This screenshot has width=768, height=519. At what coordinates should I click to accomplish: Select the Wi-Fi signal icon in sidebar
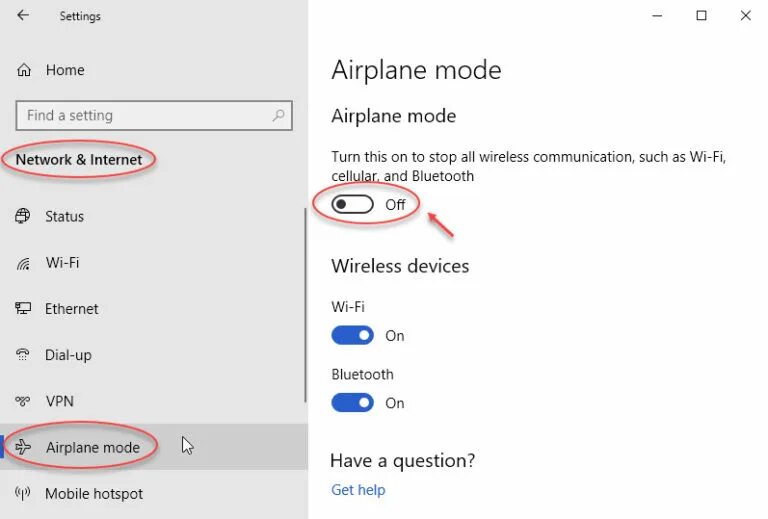tap(23, 263)
